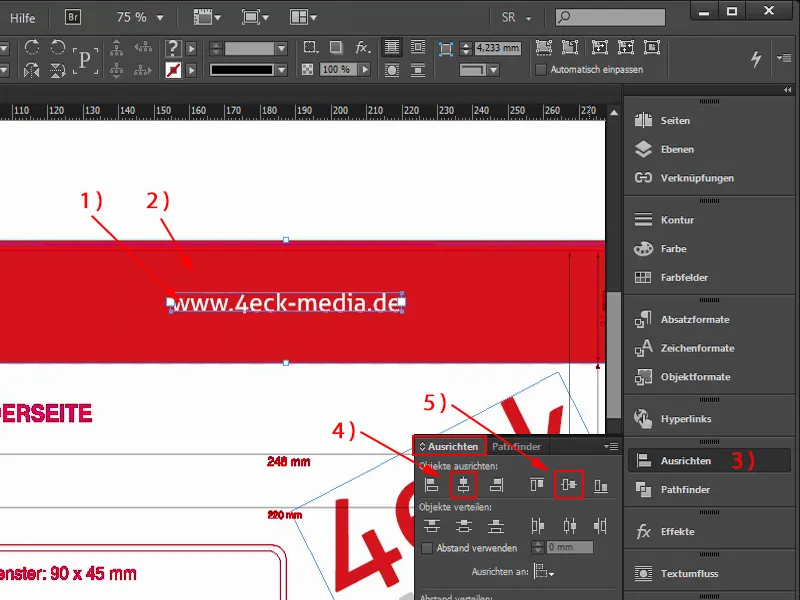Switch to the Pathfinder tab in floating panel
Image resolution: width=800 pixels, height=600 pixels.
point(516,446)
